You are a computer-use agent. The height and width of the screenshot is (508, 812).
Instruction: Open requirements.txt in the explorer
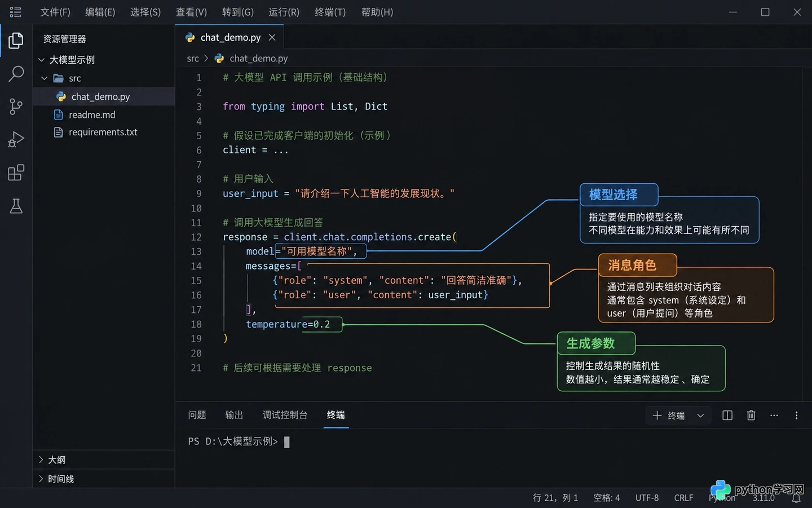[x=103, y=132]
